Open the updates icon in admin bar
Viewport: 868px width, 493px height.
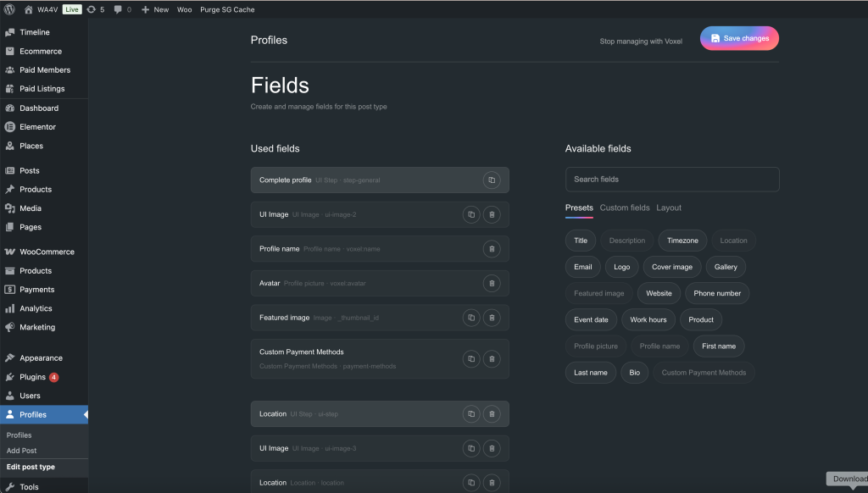coord(95,9)
